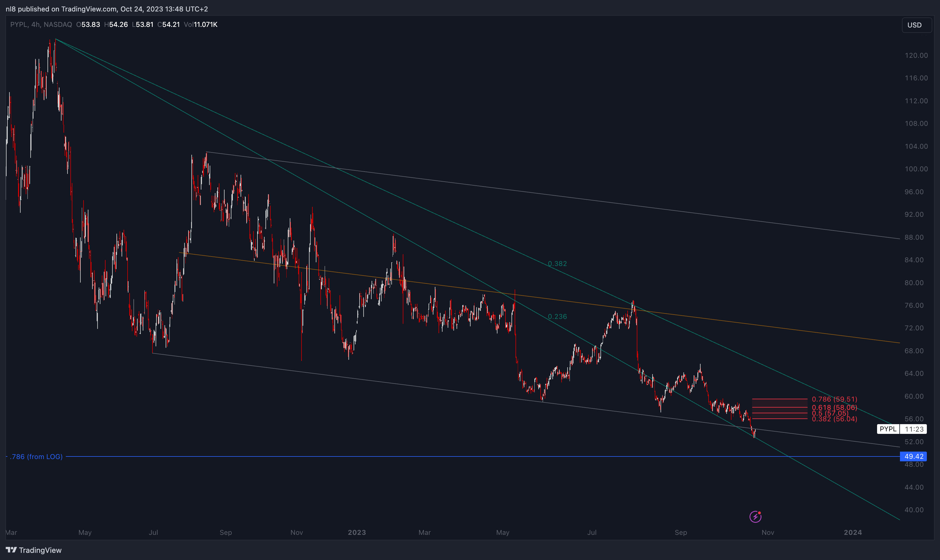The height and width of the screenshot is (560, 940).
Task: Select the 0.786 (59.51) Fib level
Action: 834,399
